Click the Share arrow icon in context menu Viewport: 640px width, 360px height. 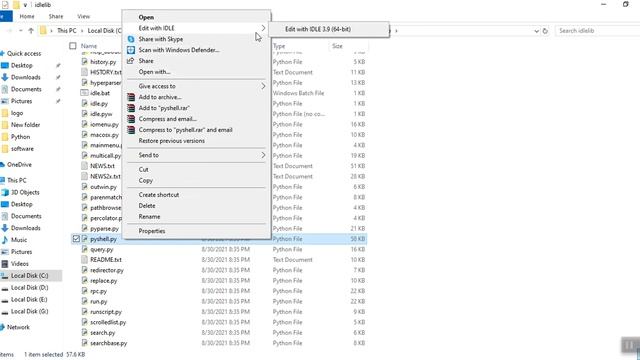tap(131, 61)
